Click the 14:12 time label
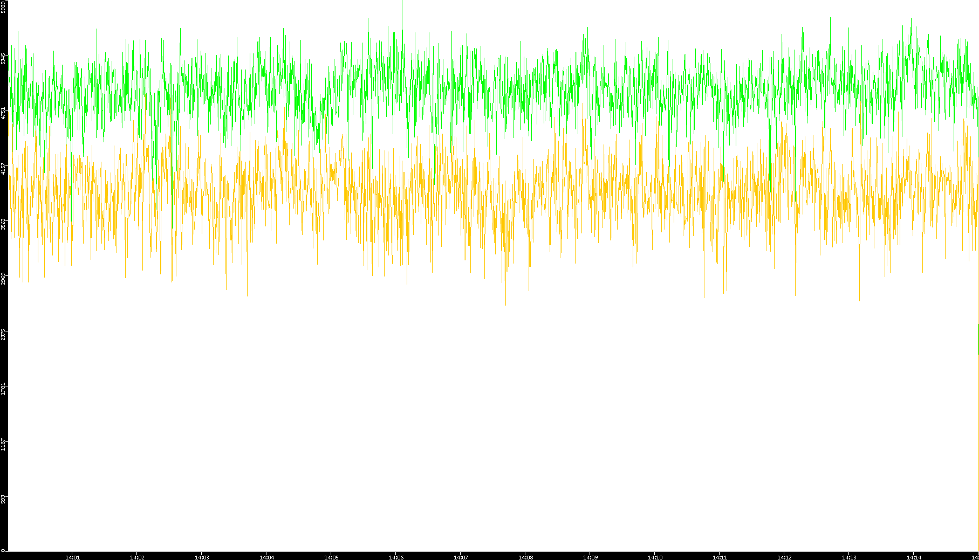 coord(784,557)
